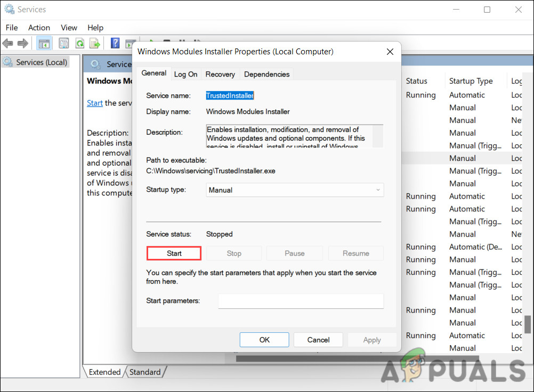Open the View menu

(x=69, y=28)
